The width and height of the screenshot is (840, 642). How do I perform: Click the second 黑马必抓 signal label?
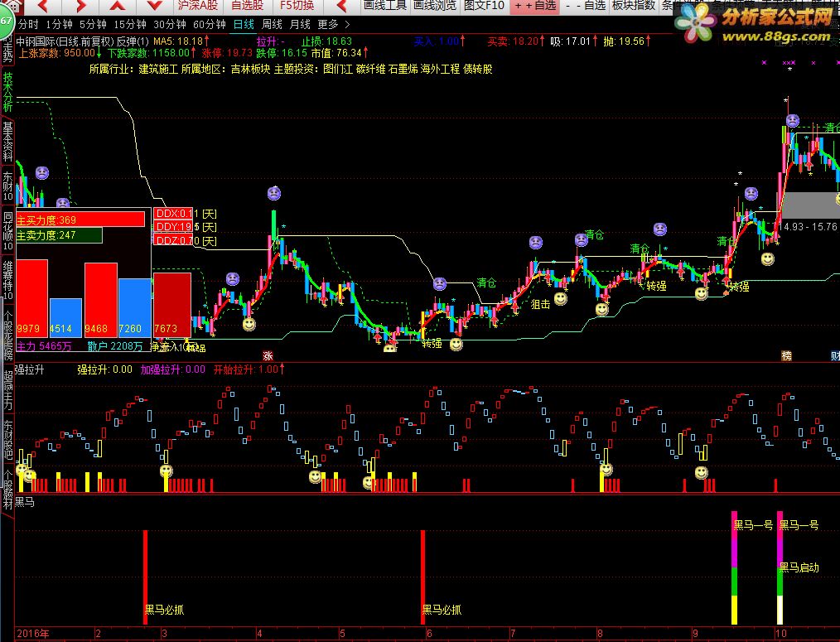[x=442, y=610]
